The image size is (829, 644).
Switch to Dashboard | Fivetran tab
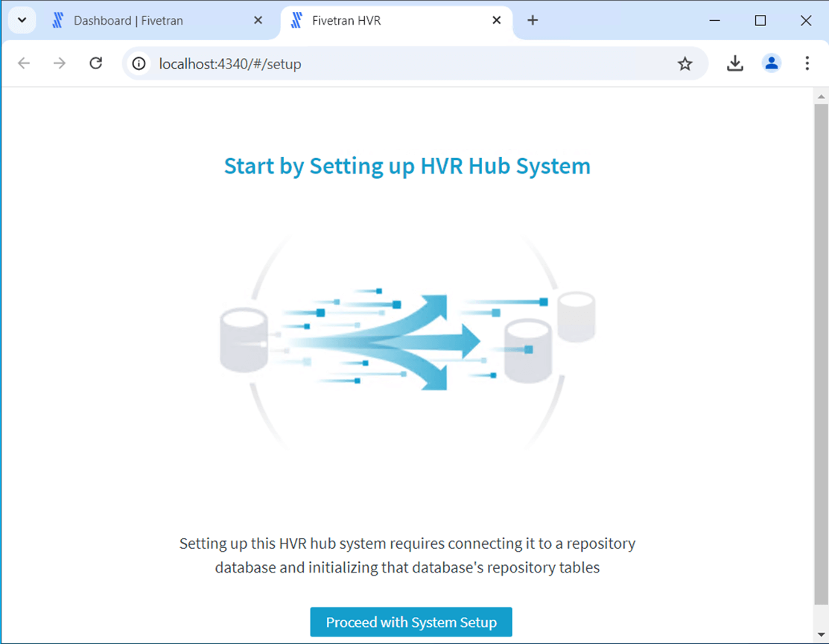158,21
